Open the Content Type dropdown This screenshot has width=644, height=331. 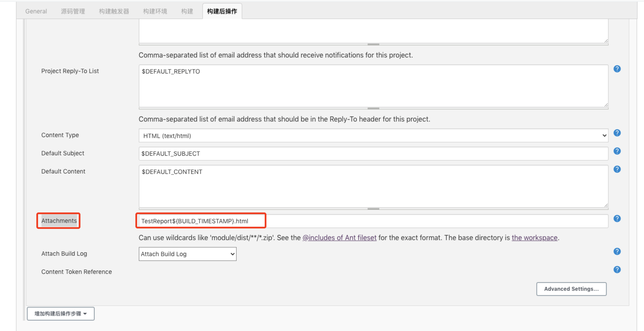pyautogui.click(x=373, y=135)
